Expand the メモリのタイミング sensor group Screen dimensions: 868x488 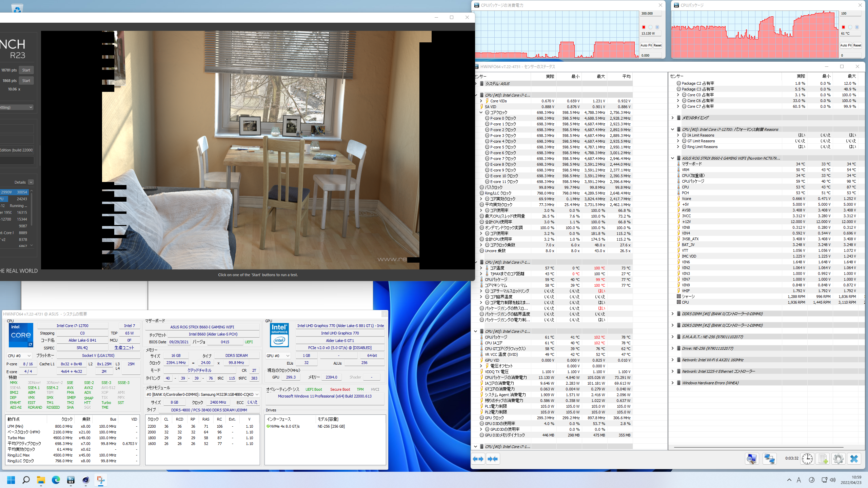coord(673,118)
